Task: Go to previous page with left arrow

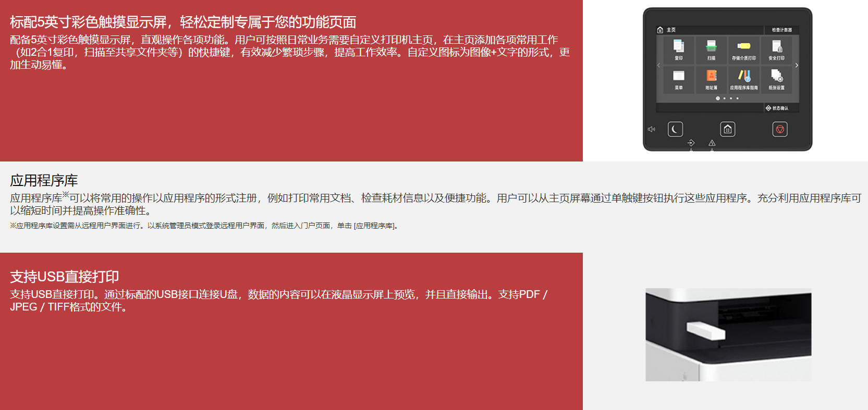Action: pos(659,65)
